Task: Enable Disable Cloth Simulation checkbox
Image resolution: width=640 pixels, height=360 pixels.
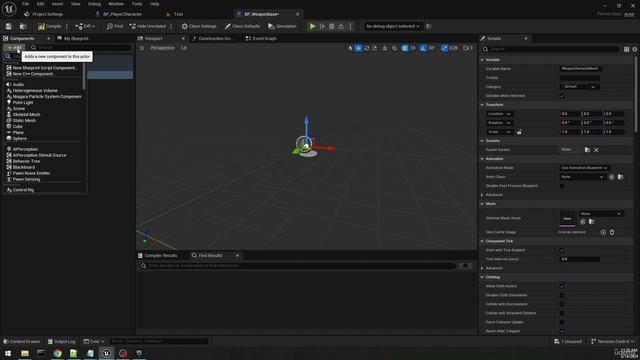Action: [x=562, y=295]
